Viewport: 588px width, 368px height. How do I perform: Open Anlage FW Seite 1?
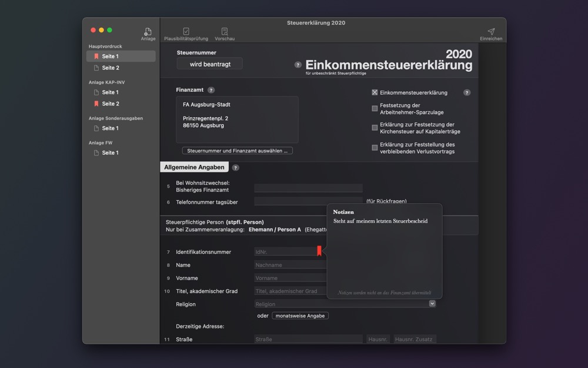tap(121, 153)
